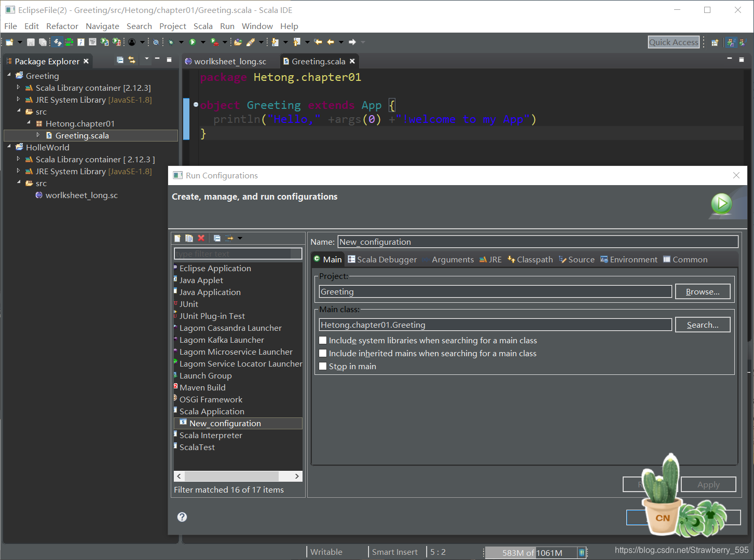Click the Save toolbar icon

tap(31, 42)
